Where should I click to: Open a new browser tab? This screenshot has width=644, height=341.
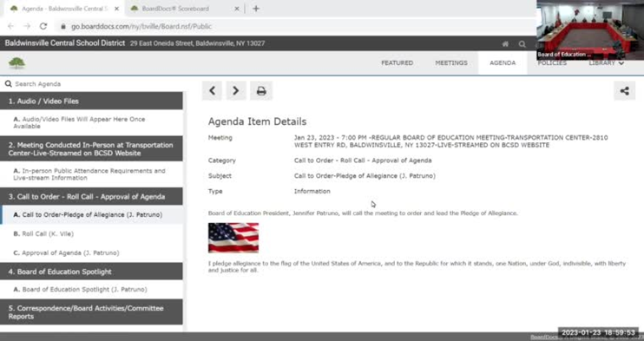[256, 9]
